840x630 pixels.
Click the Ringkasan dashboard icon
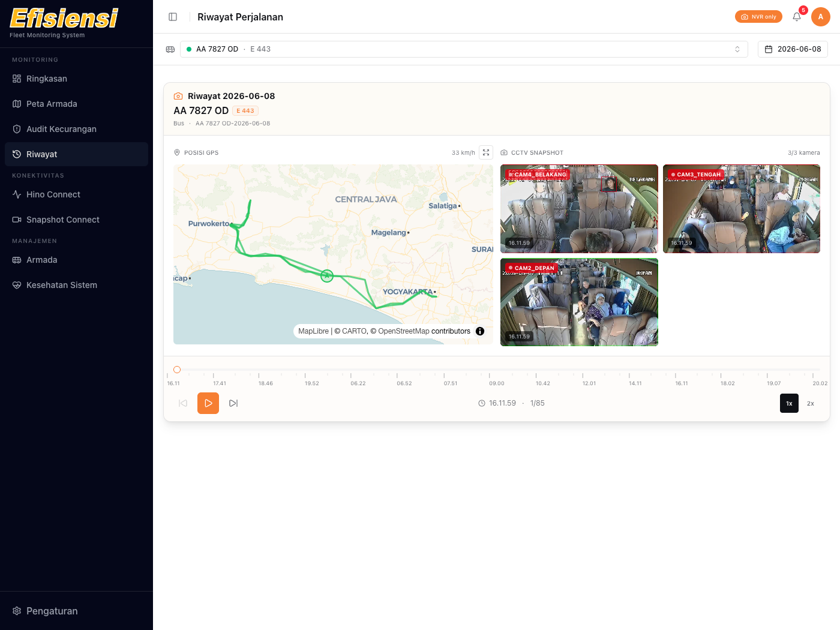(x=17, y=79)
